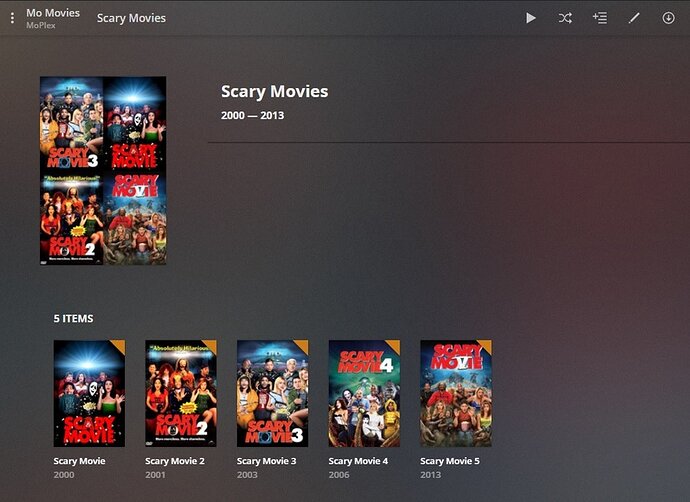The height and width of the screenshot is (502, 690).
Task: Open Scary Movie 4 poster
Action: pyautogui.click(x=364, y=393)
